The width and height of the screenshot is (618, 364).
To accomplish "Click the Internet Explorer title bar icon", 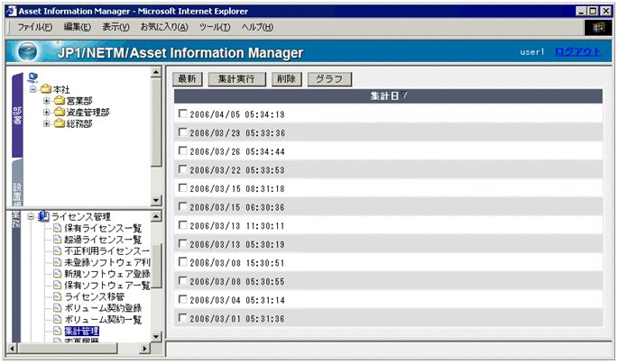I will click(x=11, y=11).
